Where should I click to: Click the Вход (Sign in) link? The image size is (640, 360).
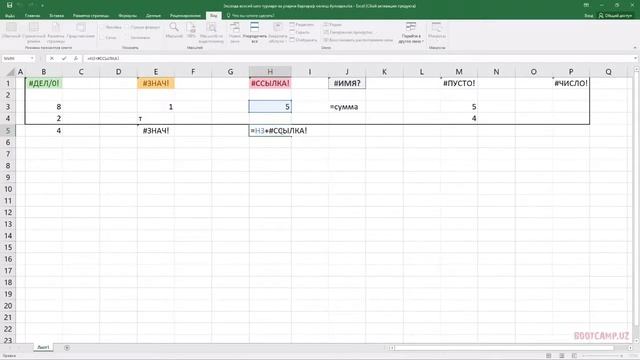pyautogui.click(x=589, y=16)
